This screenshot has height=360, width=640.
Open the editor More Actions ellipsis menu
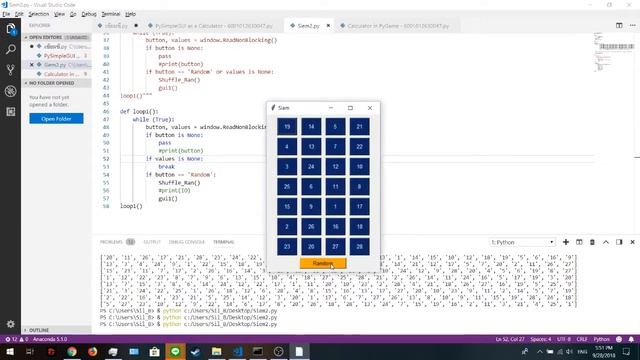point(632,25)
